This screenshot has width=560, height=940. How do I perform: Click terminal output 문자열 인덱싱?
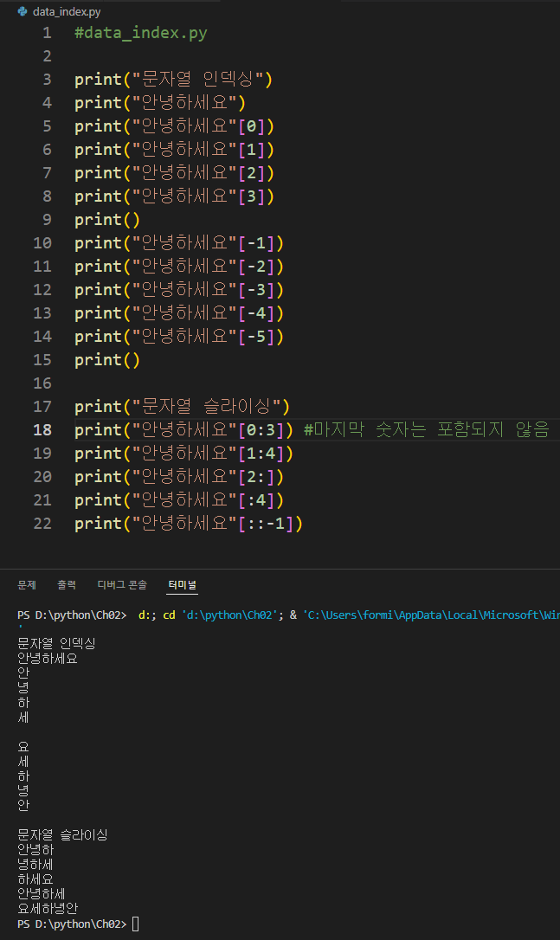56,643
